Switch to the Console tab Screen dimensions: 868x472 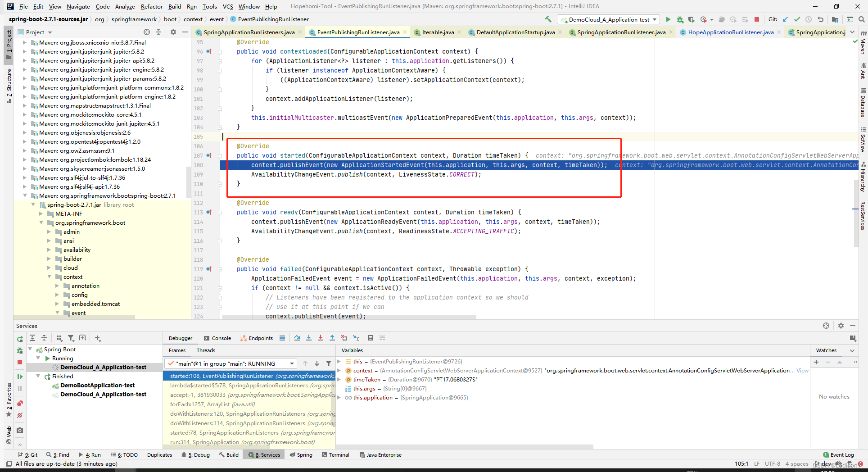click(217, 338)
